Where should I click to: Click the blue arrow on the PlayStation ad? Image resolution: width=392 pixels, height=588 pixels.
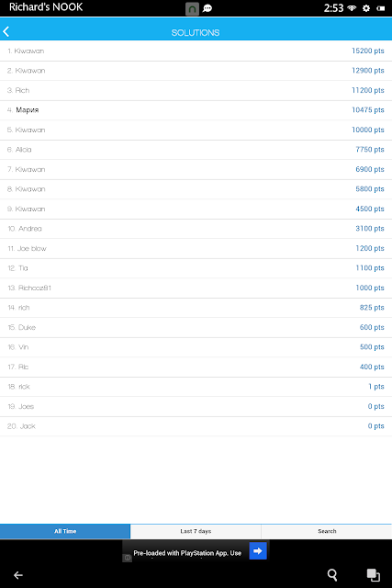(258, 550)
